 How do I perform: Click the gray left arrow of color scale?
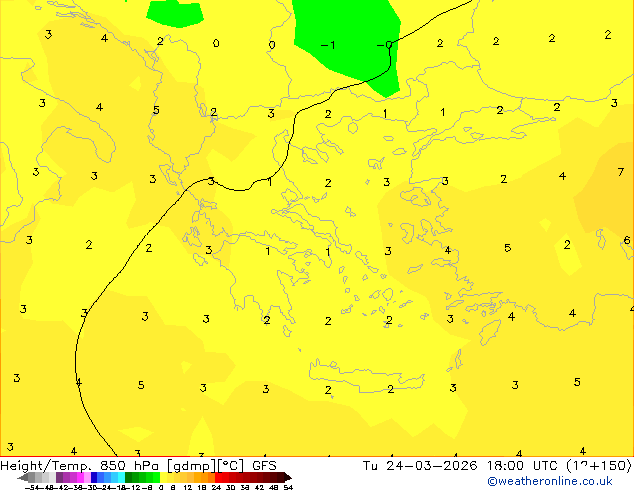23,477
